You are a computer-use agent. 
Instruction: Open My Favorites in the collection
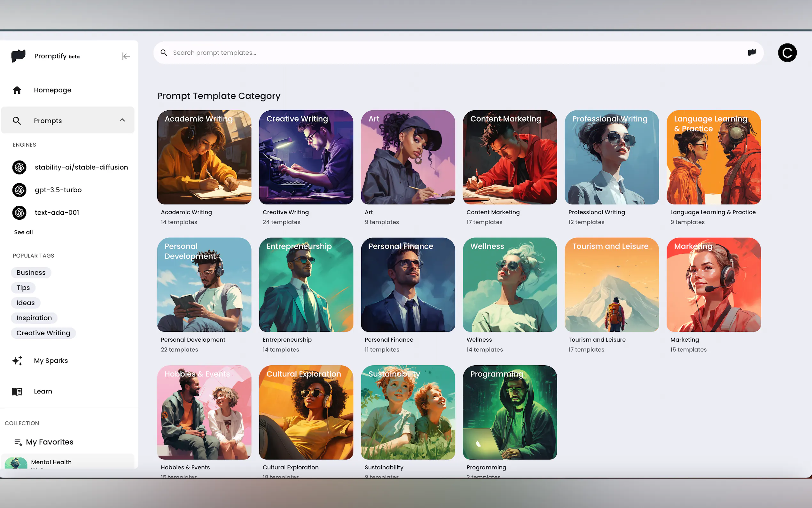point(49,442)
